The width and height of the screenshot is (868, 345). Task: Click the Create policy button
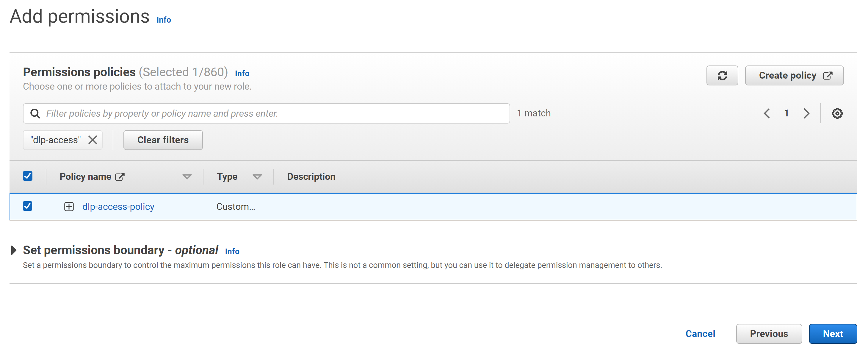tap(794, 76)
